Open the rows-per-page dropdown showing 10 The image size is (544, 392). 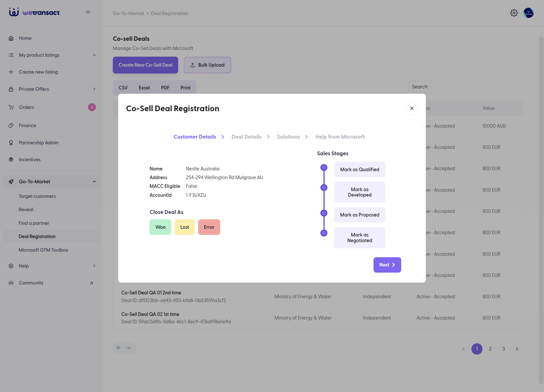(124, 348)
